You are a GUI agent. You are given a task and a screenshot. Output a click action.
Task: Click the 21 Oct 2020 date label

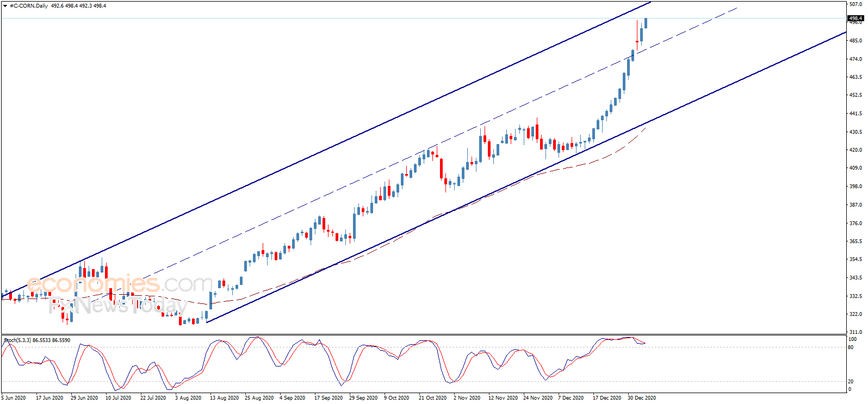pyautogui.click(x=433, y=398)
